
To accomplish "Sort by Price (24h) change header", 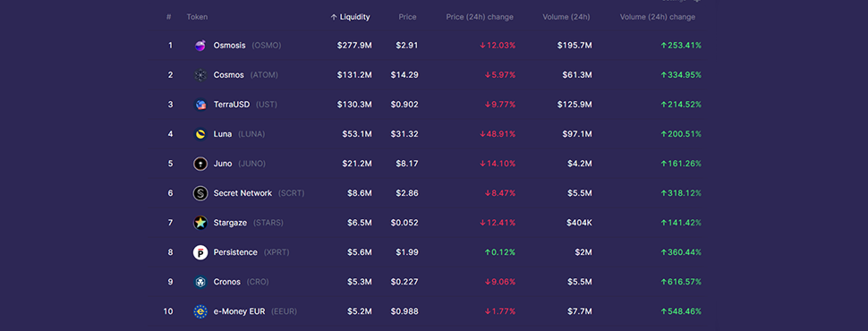I will 480,17.
